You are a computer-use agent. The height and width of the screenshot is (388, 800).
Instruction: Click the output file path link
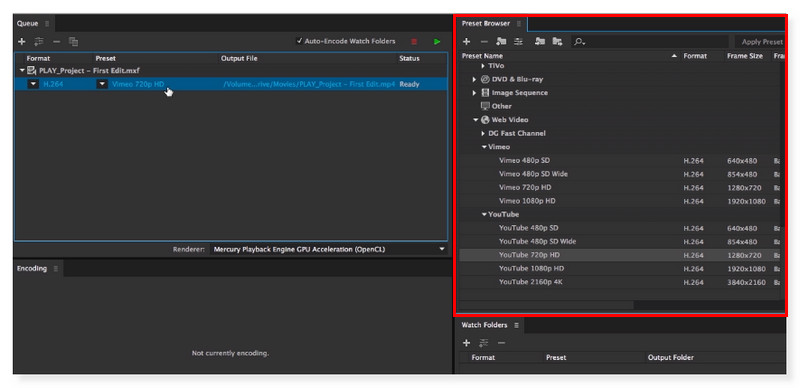[309, 84]
